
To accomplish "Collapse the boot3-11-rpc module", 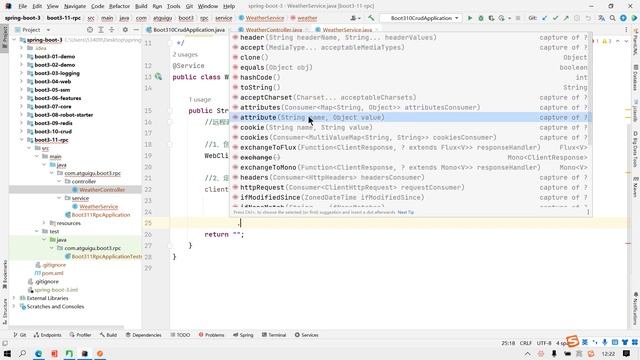I will [22, 140].
